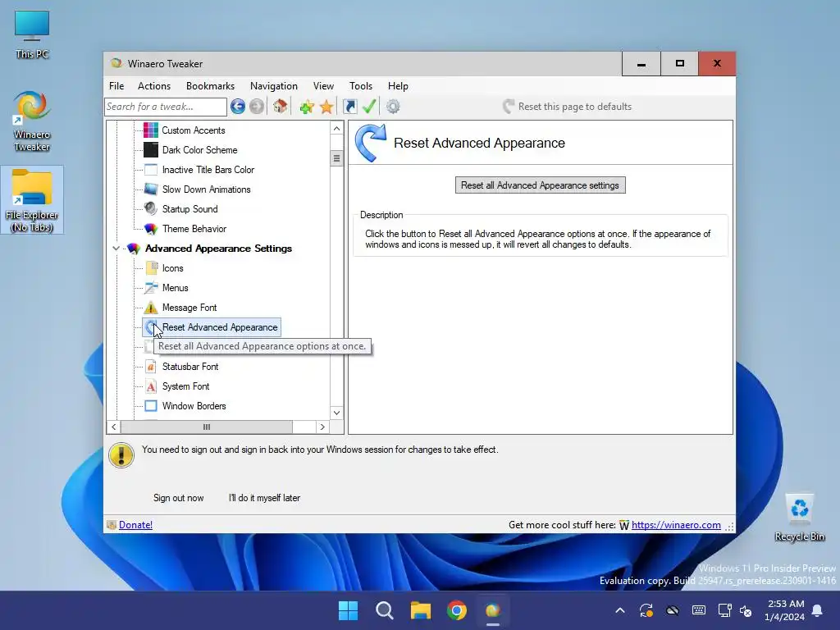
Task: Click the Window Borders square icon
Action: (x=151, y=406)
